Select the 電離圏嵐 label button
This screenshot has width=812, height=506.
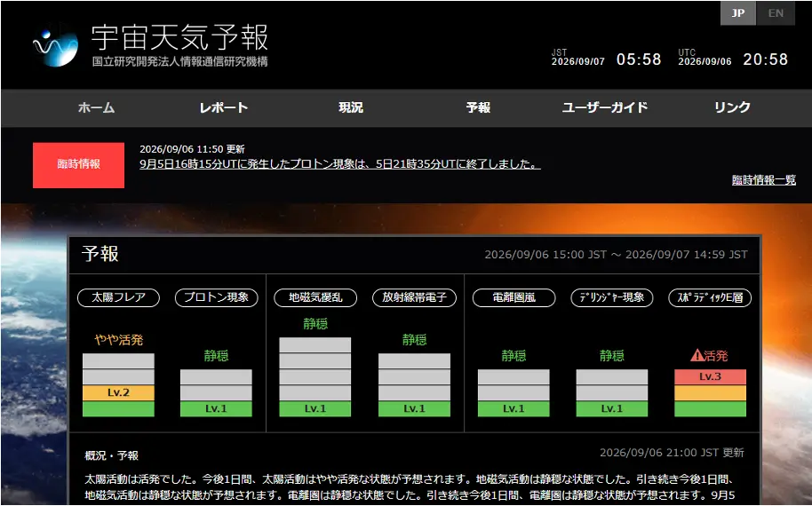(513, 297)
